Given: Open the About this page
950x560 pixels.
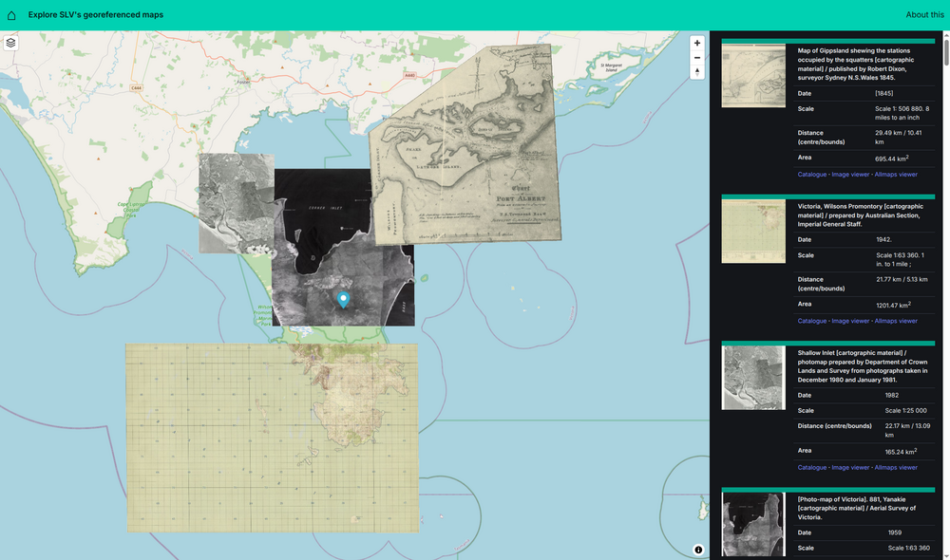Looking at the screenshot, I should (x=924, y=15).
